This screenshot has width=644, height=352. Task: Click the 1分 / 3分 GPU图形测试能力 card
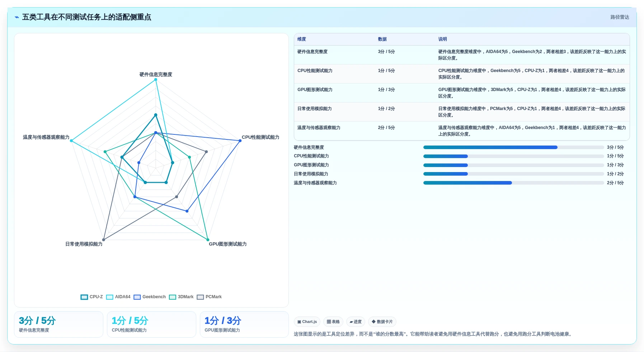coord(244,324)
